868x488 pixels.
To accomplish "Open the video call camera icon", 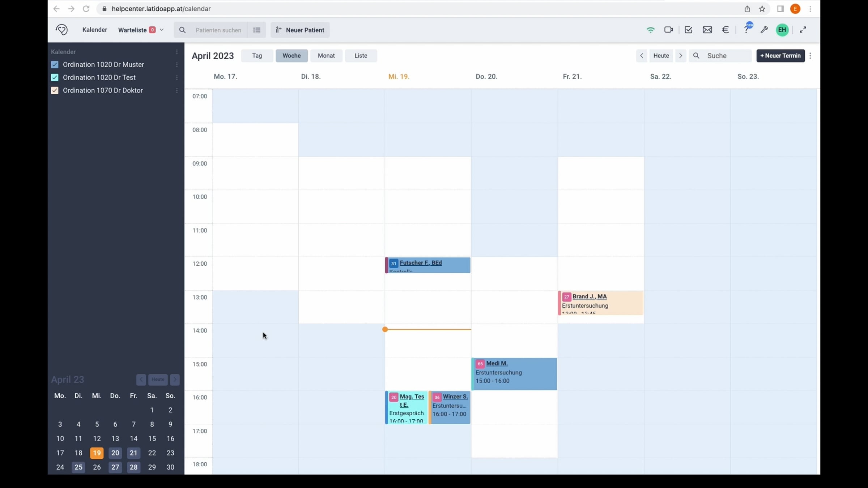I will [668, 30].
